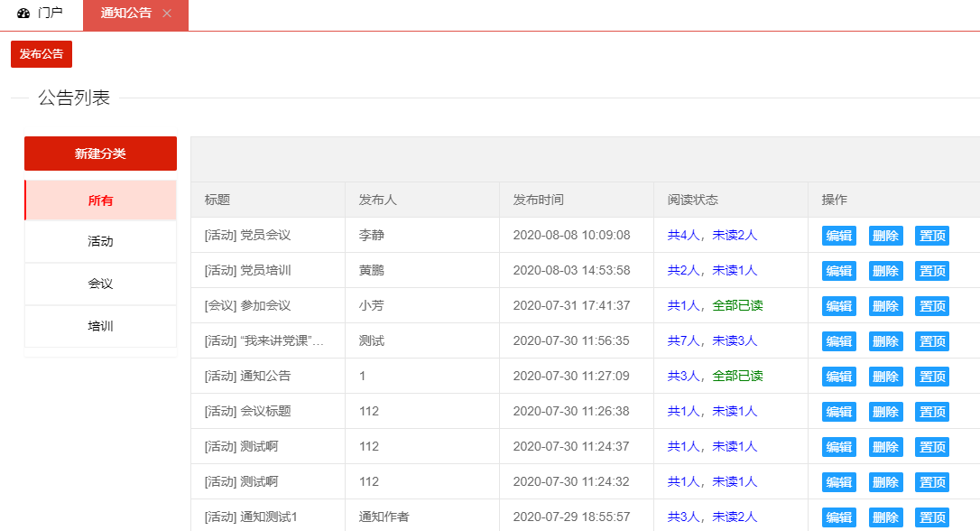Pin the “我来讲党课” announcement to top
The width and height of the screenshot is (980, 531).
[x=932, y=341]
